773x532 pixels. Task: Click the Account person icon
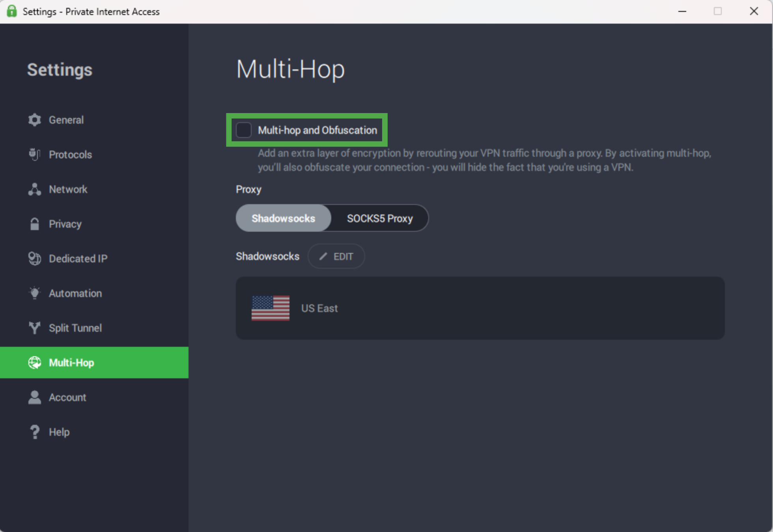point(35,397)
